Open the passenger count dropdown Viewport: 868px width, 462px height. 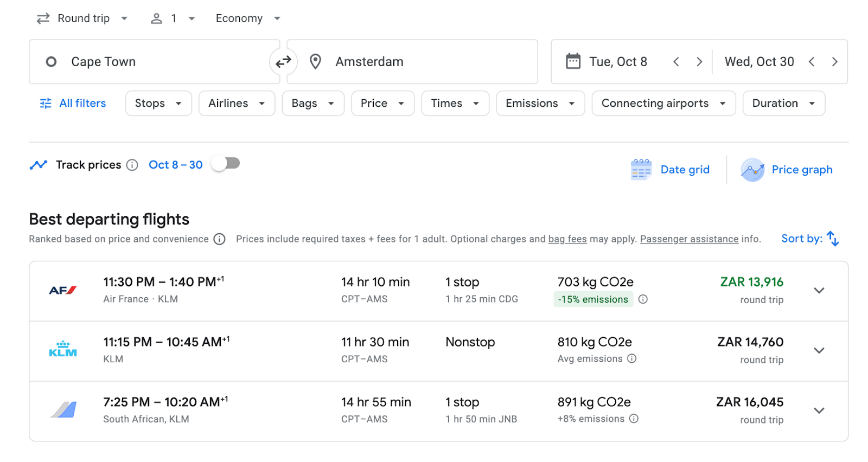173,18
